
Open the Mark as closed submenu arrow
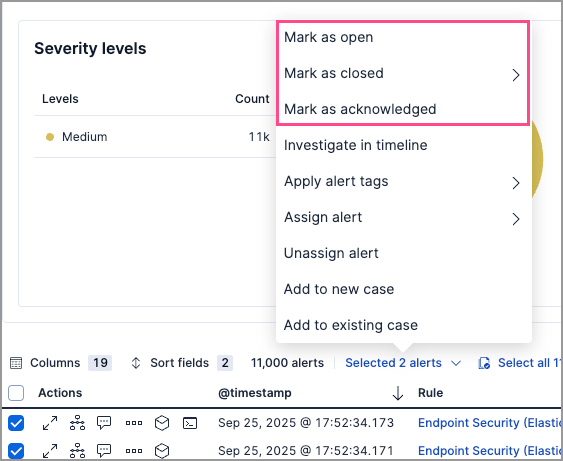(x=516, y=75)
